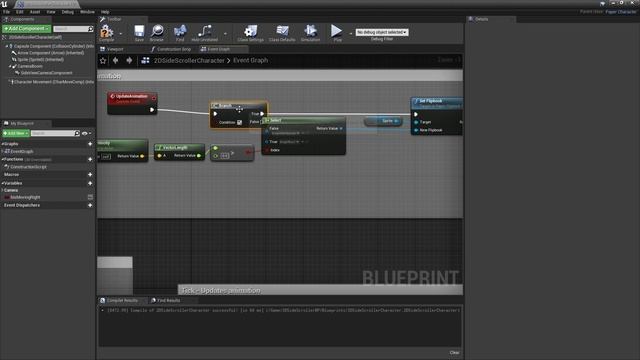Screen dimensions: 640x360
Task: Toggle the variable visibility icon on the bIsMovingRight row
Action: [x=90, y=197]
